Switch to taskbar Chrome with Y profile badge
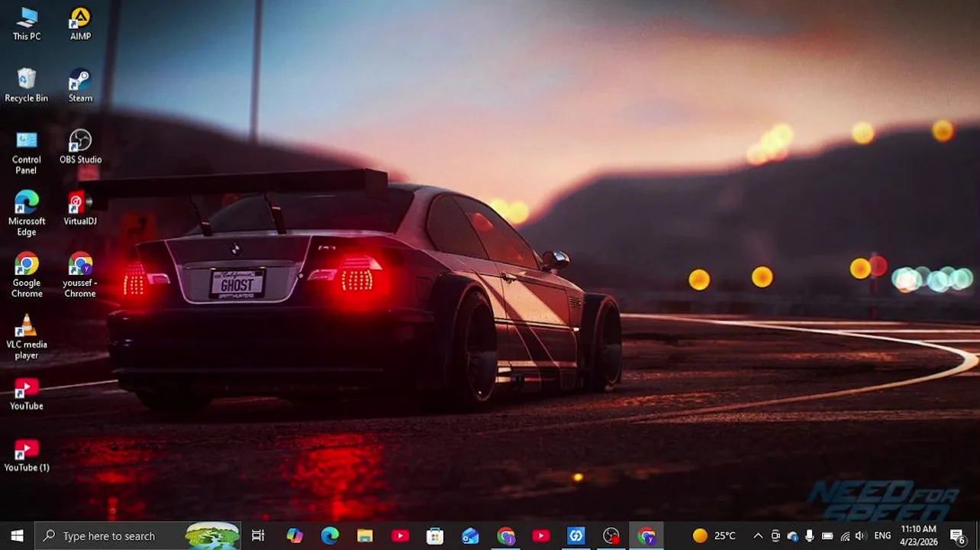Screen dimensions: 980x550 (x=646, y=535)
